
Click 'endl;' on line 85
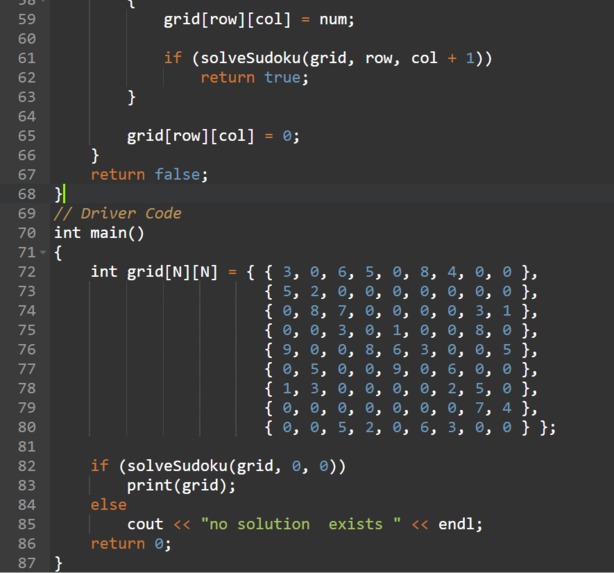coord(460,524)
